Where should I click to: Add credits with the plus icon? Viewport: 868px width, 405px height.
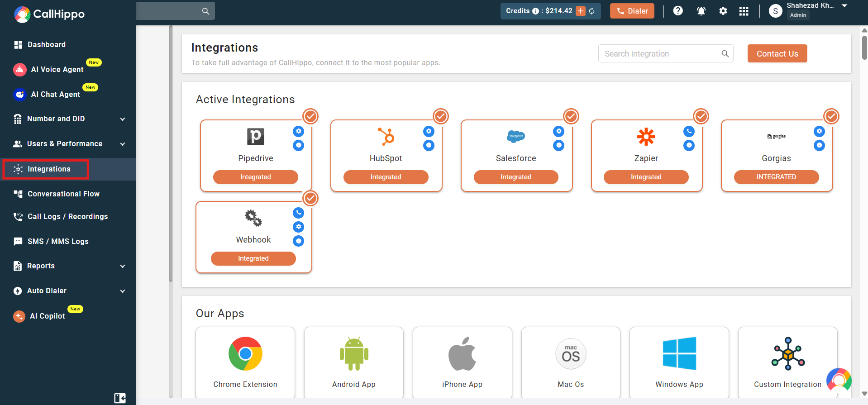pos(581,11)
